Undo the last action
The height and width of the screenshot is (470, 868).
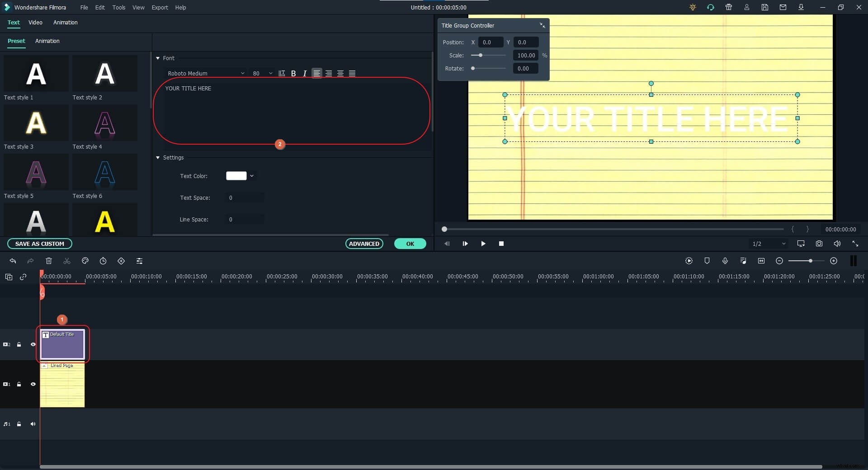point(13,261)
